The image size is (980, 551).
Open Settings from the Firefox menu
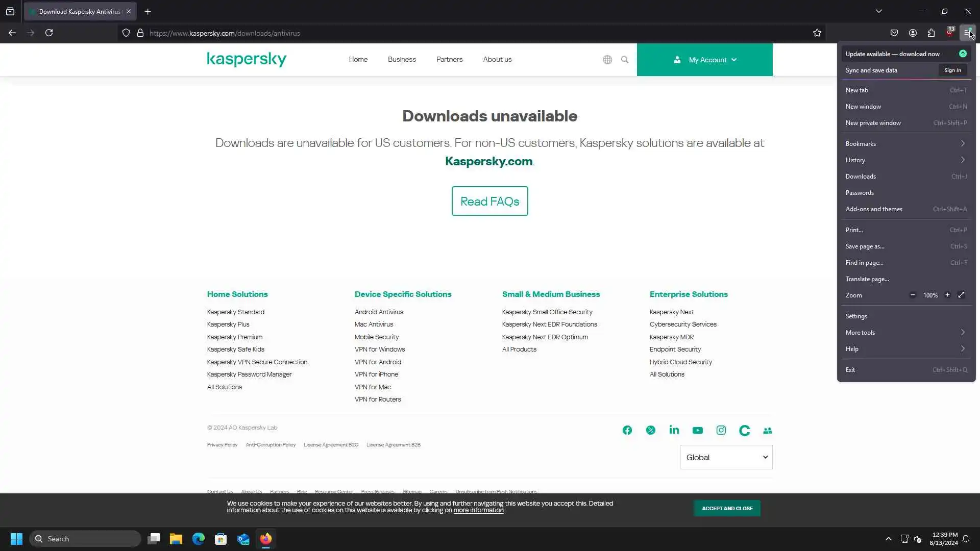pos(856,316)
